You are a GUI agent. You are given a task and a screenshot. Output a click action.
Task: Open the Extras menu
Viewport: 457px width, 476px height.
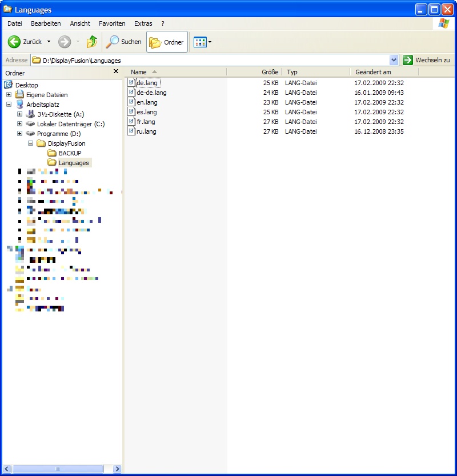pyautogui.click(x=143, y=23)
